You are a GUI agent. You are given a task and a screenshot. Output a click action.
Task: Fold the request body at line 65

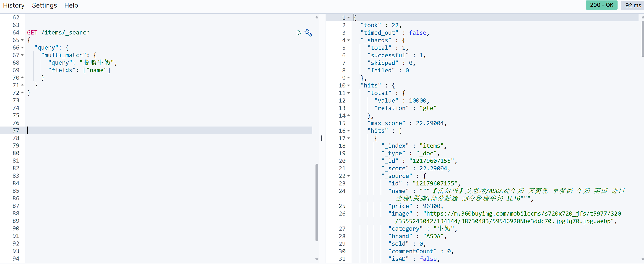(x=23, y=40)
